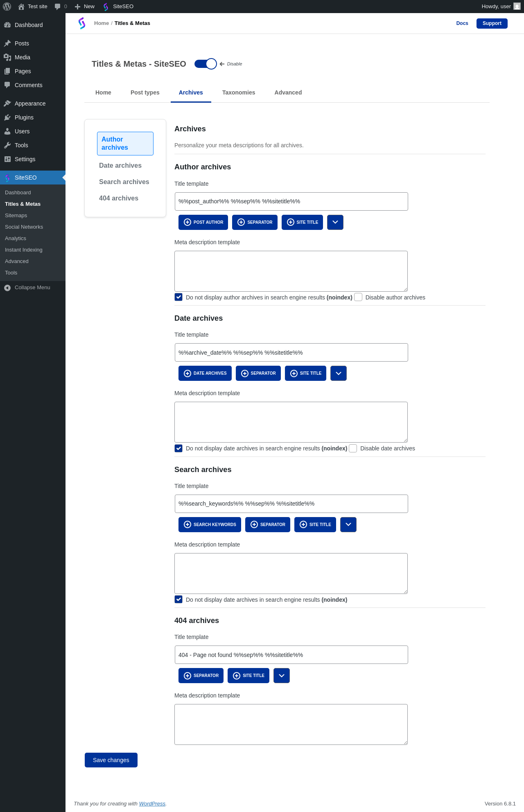The image size is (524, 812).
Task: Click the Collapse Menu arrow icon
Action: click(x=7, y=288)
